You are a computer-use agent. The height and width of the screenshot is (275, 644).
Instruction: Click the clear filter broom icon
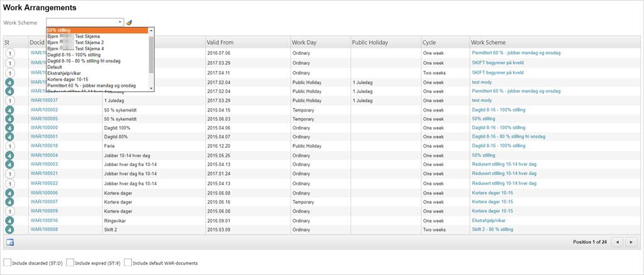point(129,22)
